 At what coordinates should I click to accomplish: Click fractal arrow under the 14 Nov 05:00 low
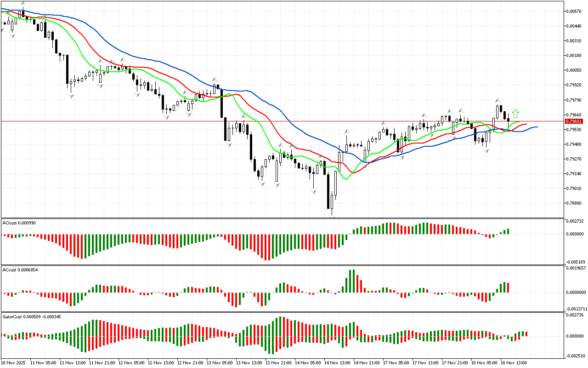(314, 191)
